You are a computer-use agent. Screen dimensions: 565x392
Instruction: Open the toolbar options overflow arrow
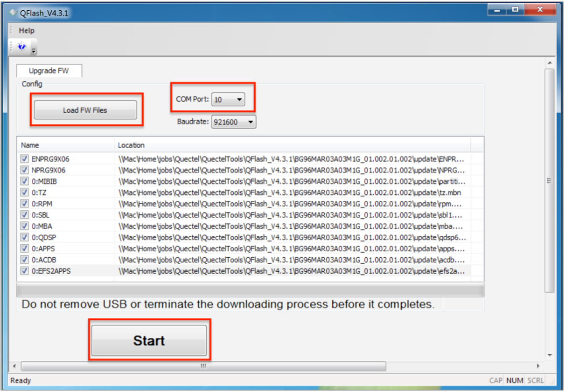(x=34, y=50)
